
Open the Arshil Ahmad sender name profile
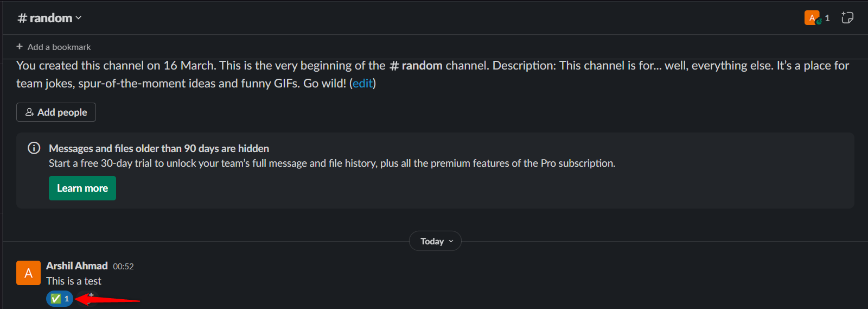pos(77,266)
